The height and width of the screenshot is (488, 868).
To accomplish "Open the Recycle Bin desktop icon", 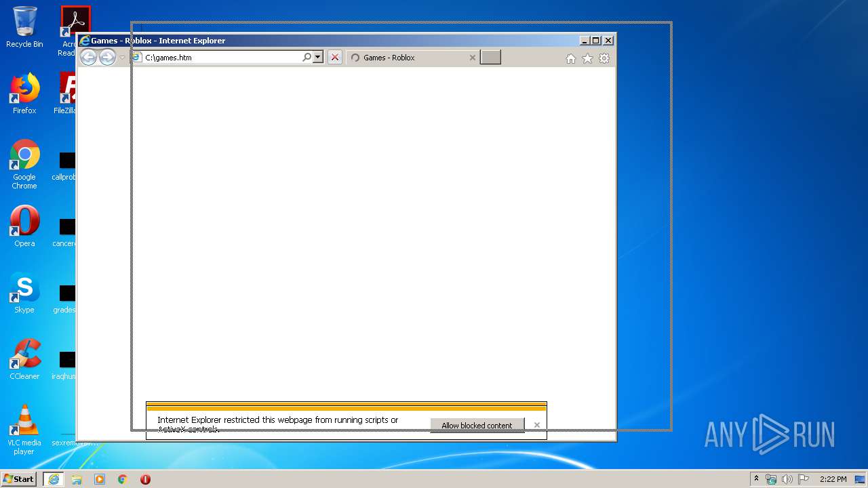I will click(x=24, y=27).
